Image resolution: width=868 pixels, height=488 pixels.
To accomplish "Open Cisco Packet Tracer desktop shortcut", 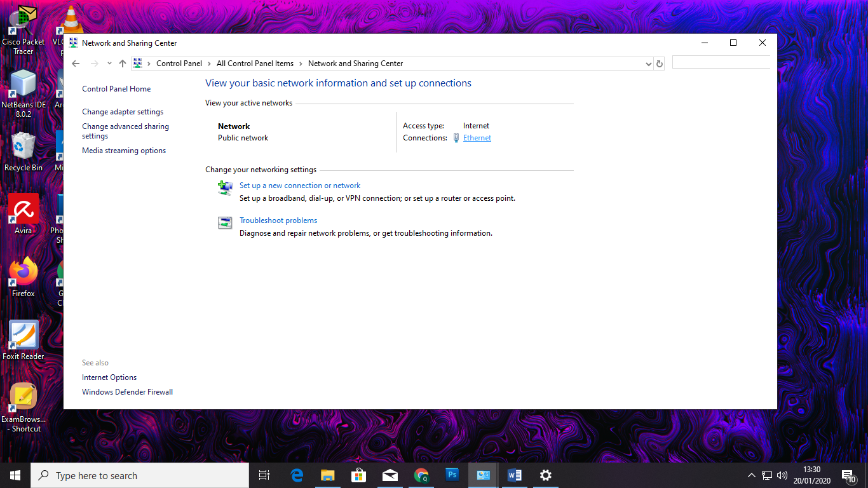I will coord(23,30).
